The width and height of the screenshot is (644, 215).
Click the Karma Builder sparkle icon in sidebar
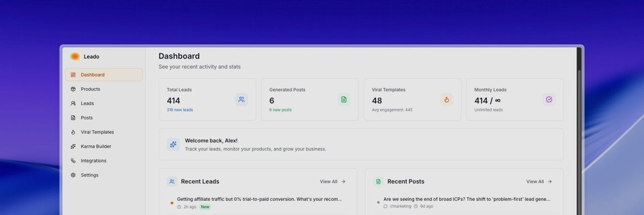(73, 146)
